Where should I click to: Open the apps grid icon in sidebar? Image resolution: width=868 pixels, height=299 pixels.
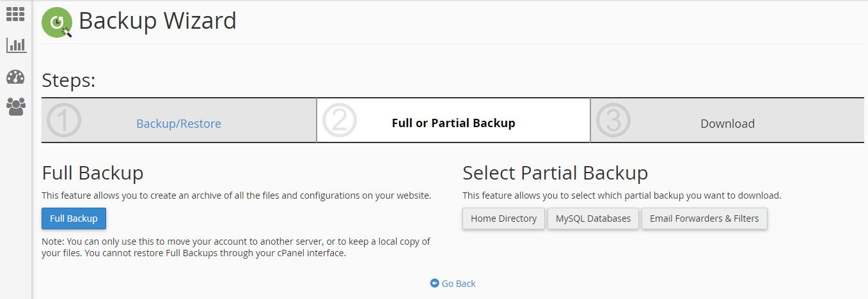[x=15, y=14]
